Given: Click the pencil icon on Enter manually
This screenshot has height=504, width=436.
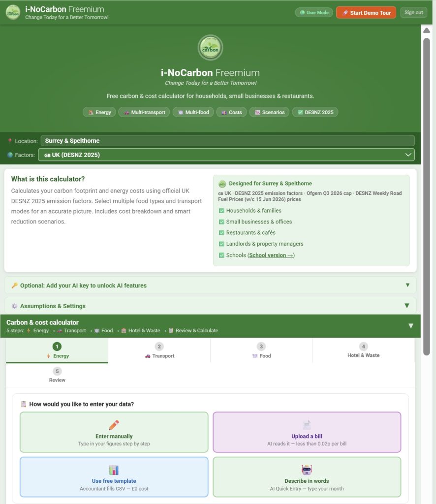Looking at the screenshot, I should coord(114,425).
